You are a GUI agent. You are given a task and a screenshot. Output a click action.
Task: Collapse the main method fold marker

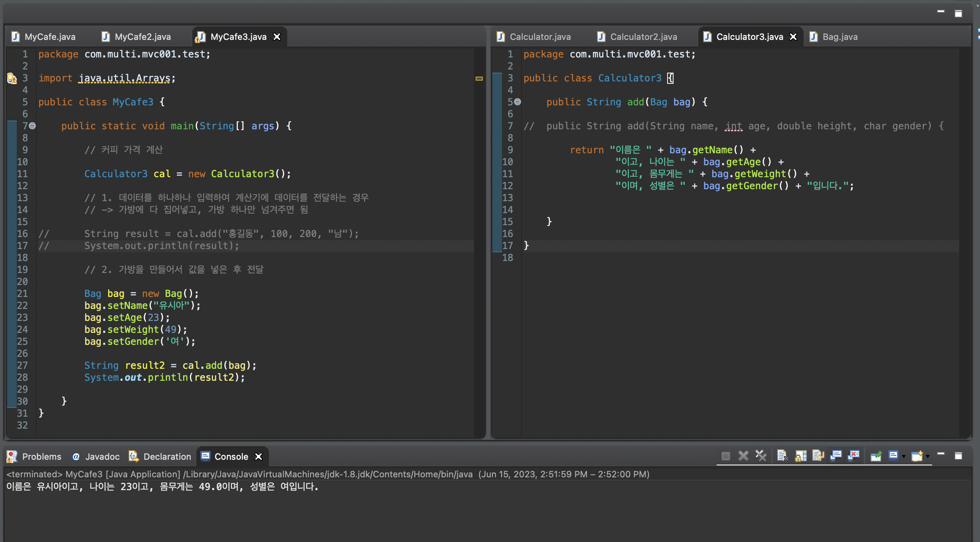tap(33, 126)
